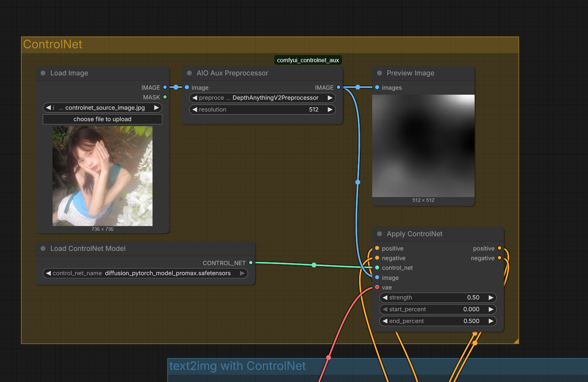Image resolution: width=588 pixels, height=382 pixels.
Task: Collapse the AIO Aux Preprocessor node dot
Action: (x=189, y=73)
